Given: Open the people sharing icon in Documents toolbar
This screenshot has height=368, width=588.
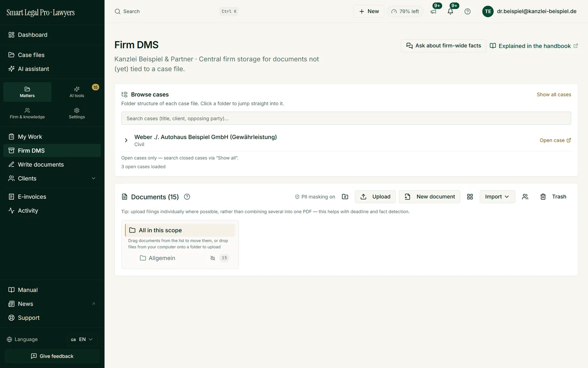Looking at the screenshot, I should pyautogui.click(x=525, y=197).
